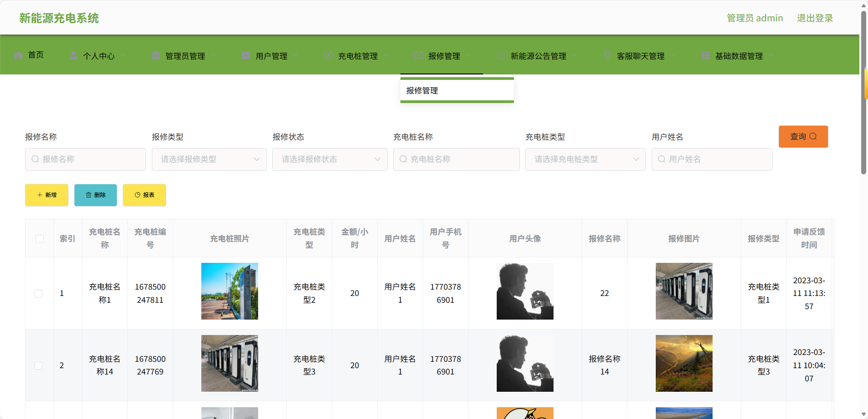Click the home icon in the navigation bar

point(18,55)
